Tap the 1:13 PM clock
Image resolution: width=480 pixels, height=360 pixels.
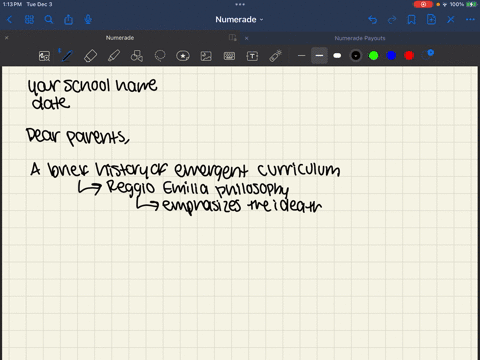(x=12, y=4)
